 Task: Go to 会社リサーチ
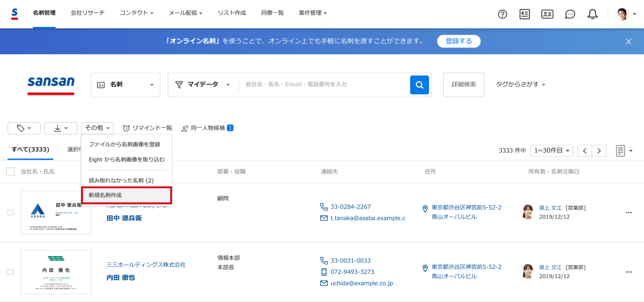tap(88, 13)
